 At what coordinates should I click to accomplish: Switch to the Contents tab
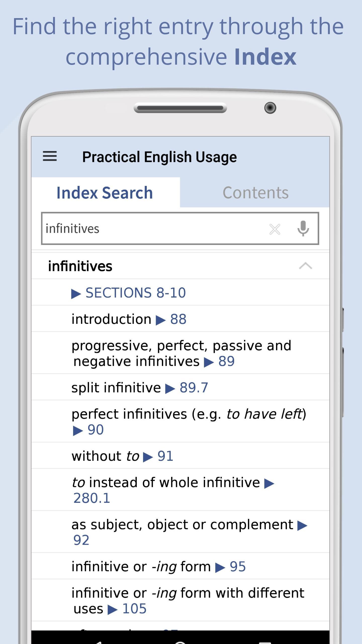[255, 193]
